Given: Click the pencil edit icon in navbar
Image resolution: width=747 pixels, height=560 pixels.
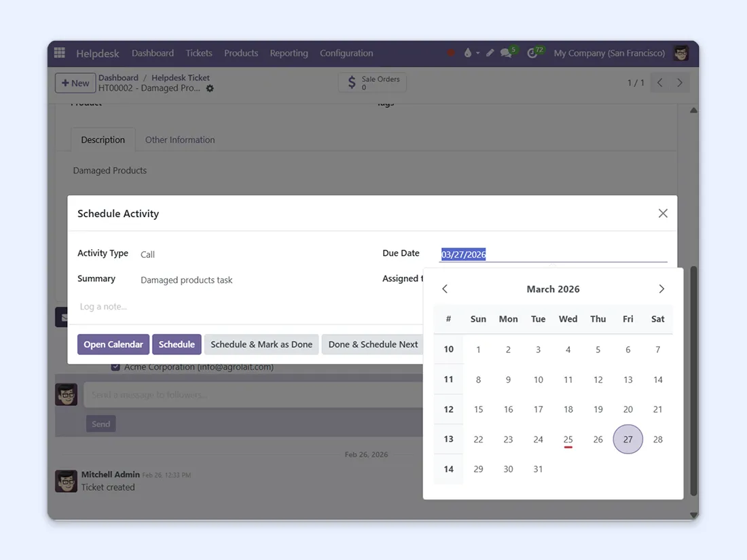Looking at the screenshot, I should coord(490,53).
